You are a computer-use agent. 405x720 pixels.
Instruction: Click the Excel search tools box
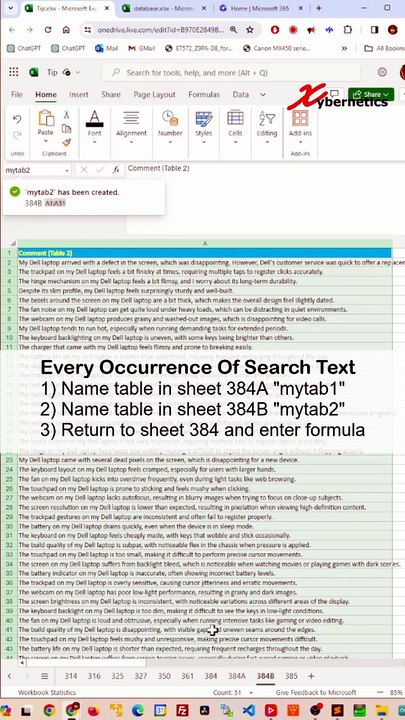tap(231, 73)
